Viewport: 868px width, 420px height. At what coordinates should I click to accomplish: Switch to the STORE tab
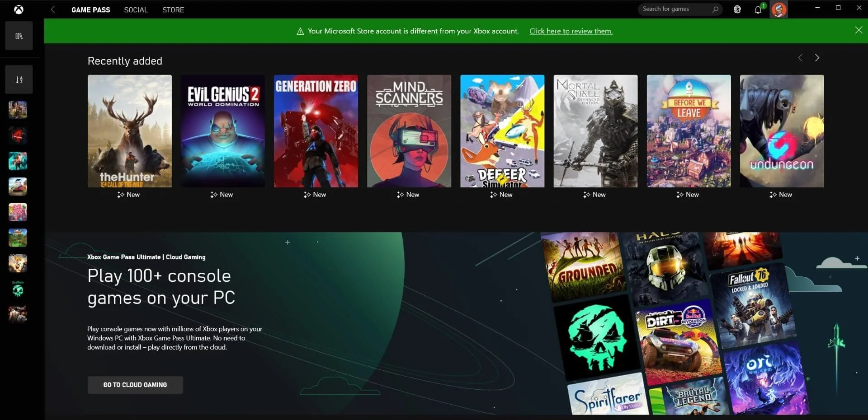[173, 9]
